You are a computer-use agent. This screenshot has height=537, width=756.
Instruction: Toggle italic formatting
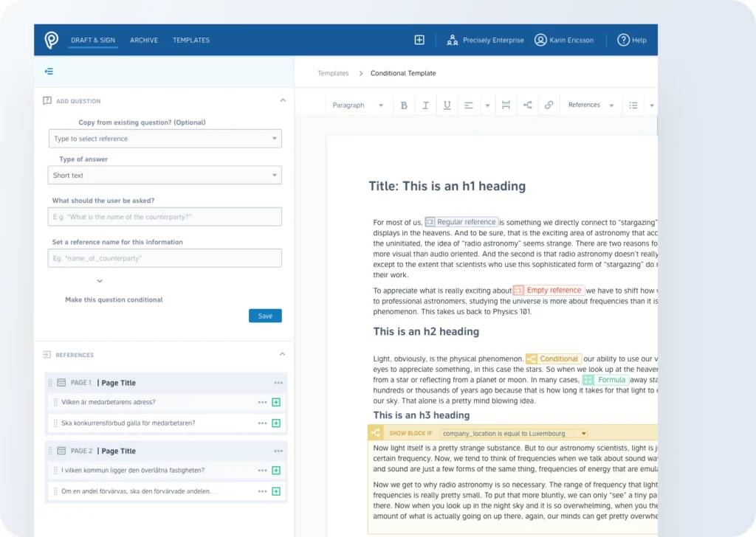(425, 105)
